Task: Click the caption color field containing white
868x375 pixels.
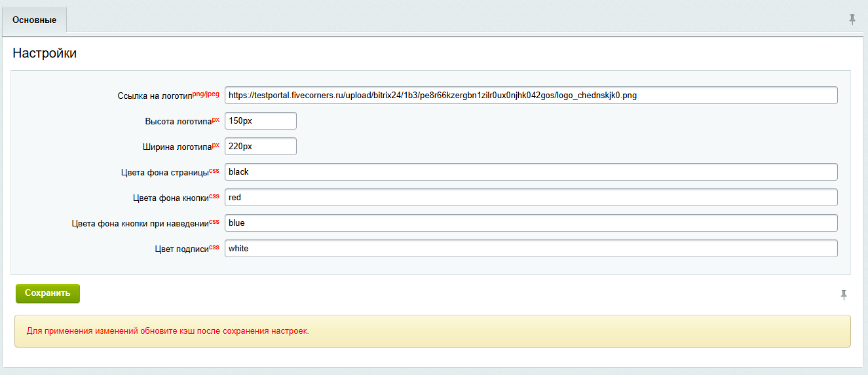Action: tap(531, 249)
